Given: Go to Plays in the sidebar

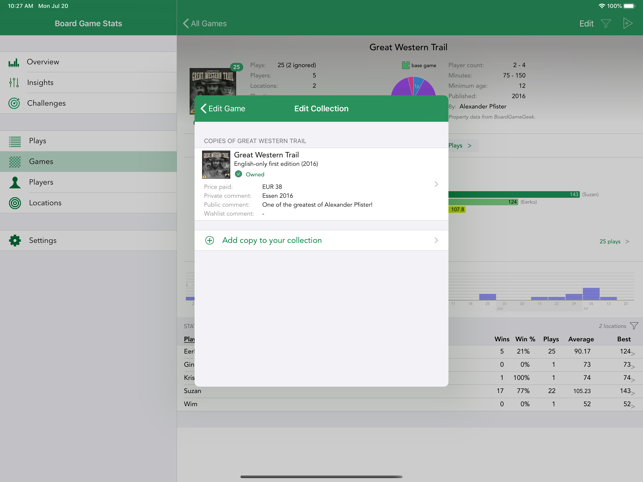Looking at the screenshot, I should tap(88, 141).
